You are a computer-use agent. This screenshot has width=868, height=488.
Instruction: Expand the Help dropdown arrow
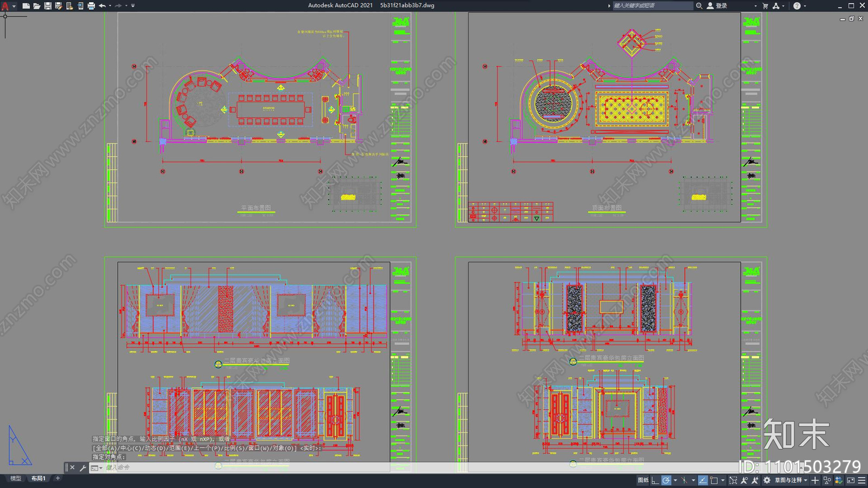pos(805,5)
